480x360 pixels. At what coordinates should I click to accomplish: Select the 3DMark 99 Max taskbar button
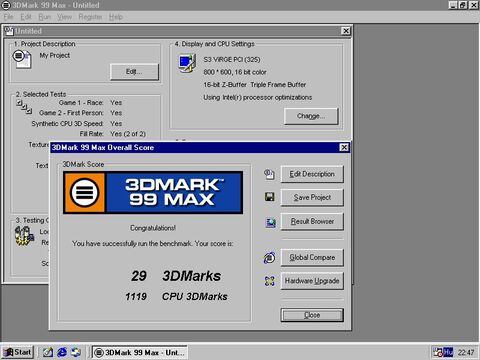pos(140,352)
